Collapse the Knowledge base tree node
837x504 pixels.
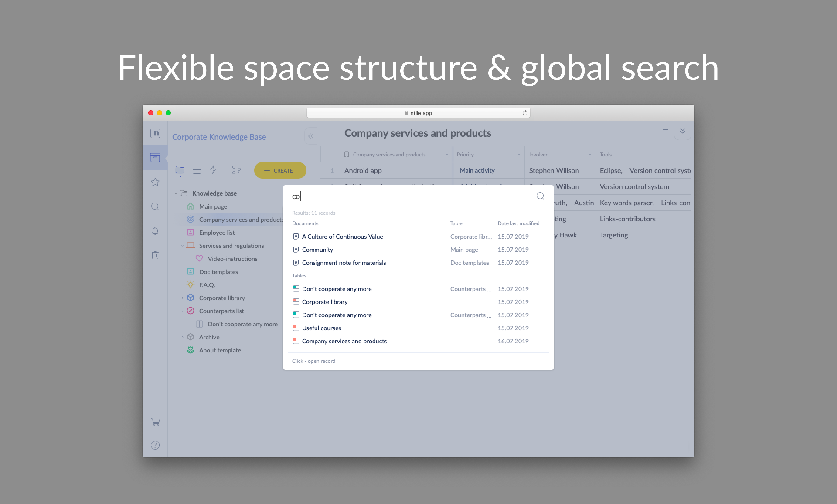(x=175, y=193)
